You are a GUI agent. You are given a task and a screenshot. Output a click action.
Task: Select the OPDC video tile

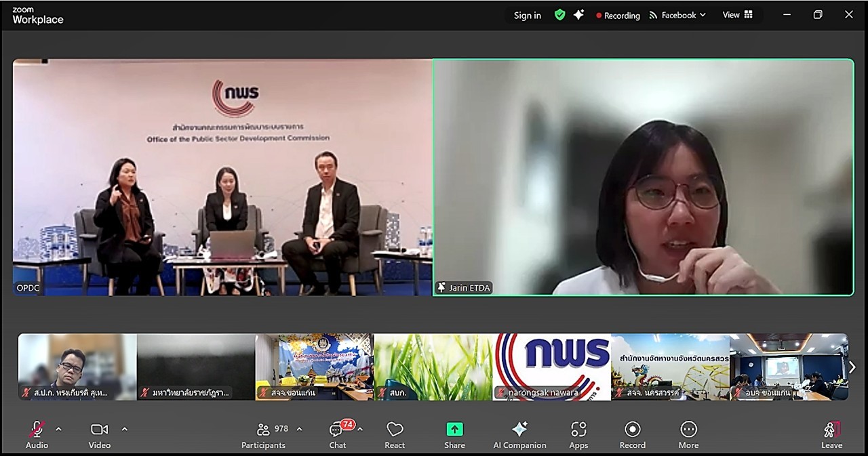pos(222,178)
